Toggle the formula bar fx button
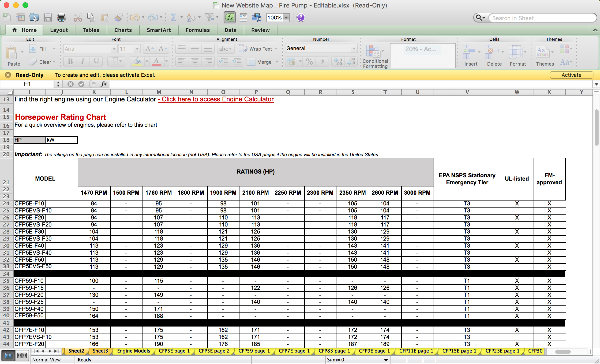The image size is (600, 364). point(230,18)
